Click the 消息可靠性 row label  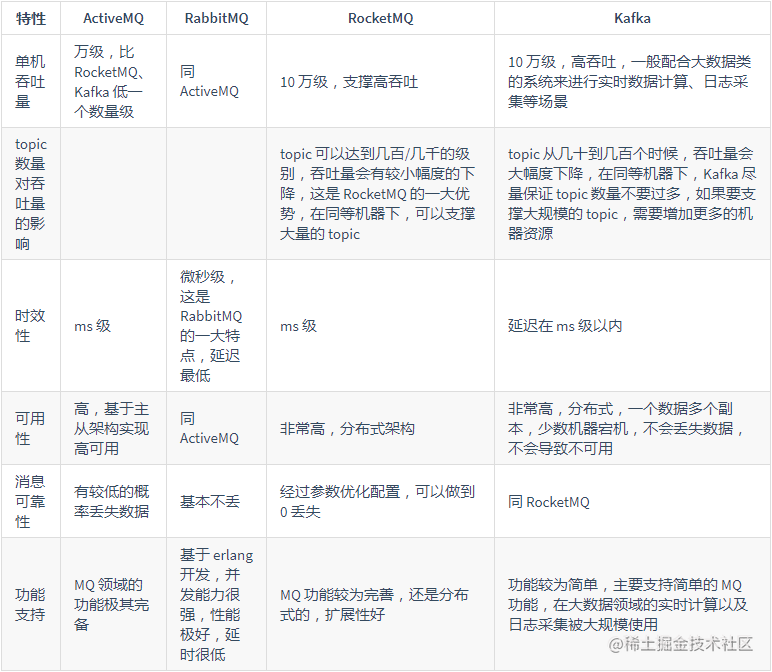click(31, 501)
